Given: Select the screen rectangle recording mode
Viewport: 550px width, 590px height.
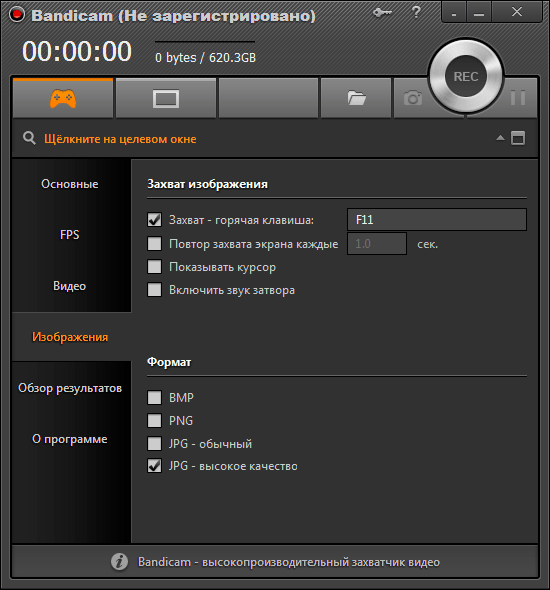Looking at the screenshot, I should coord(166,99).
